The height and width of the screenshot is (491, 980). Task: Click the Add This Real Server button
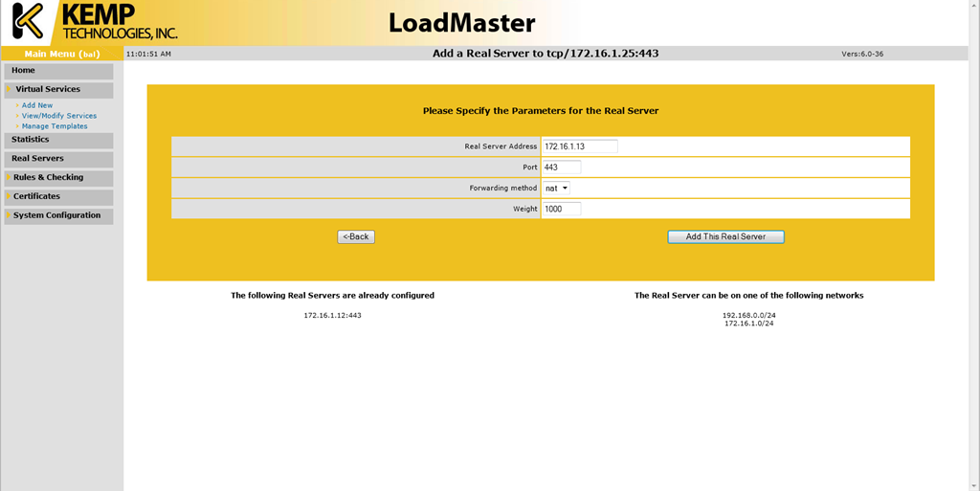click(725, 236)
